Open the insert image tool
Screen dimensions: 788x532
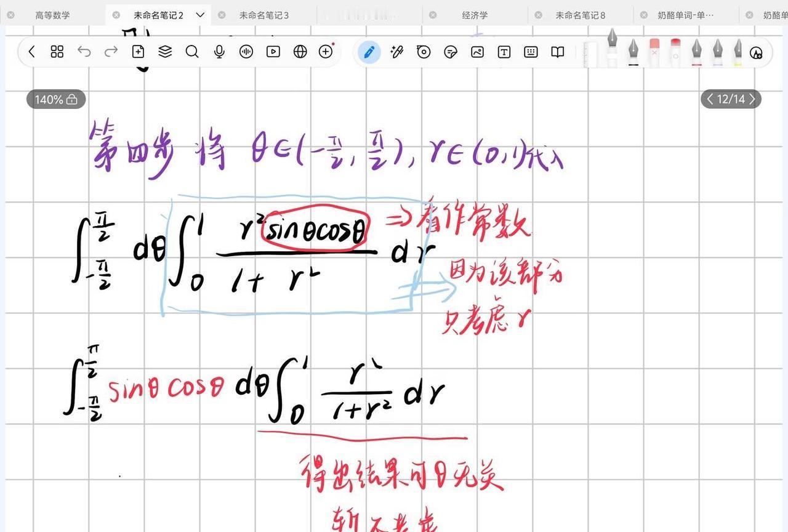pyautogui.click(x=477, y=52)
